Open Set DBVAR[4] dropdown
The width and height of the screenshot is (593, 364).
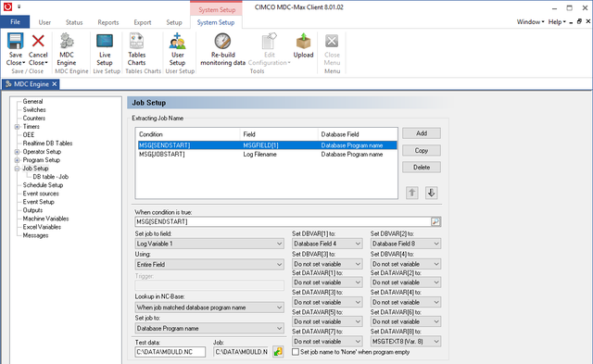point(406,264)
